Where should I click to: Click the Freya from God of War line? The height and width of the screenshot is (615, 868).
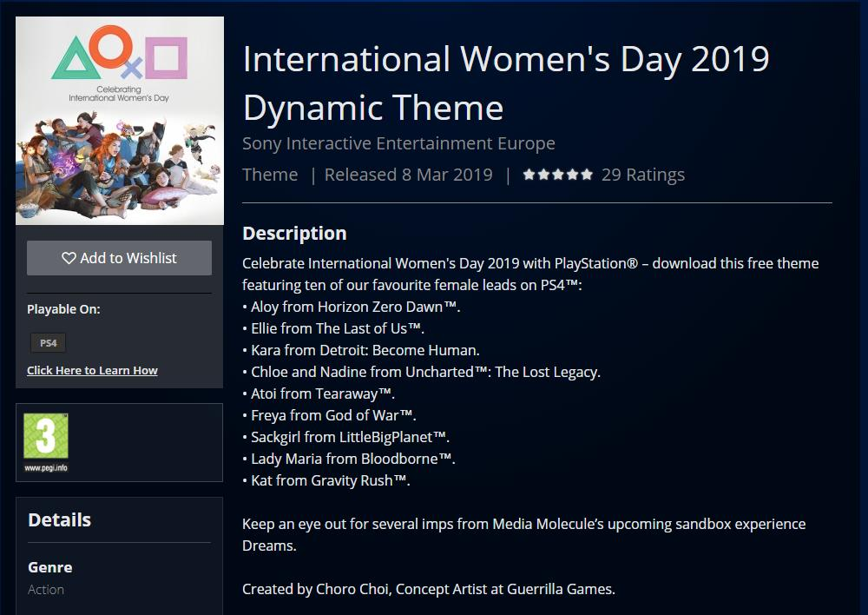(329, 415)
